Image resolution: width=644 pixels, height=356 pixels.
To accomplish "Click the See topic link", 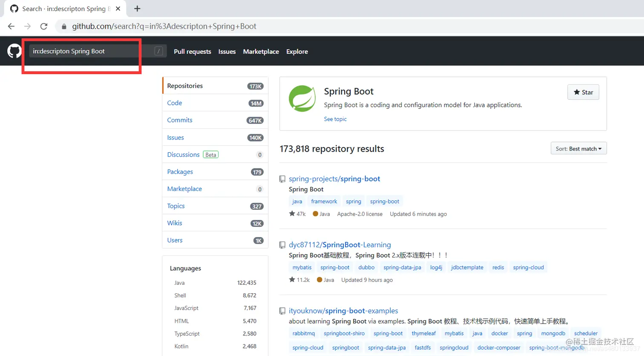I will 335,119.
